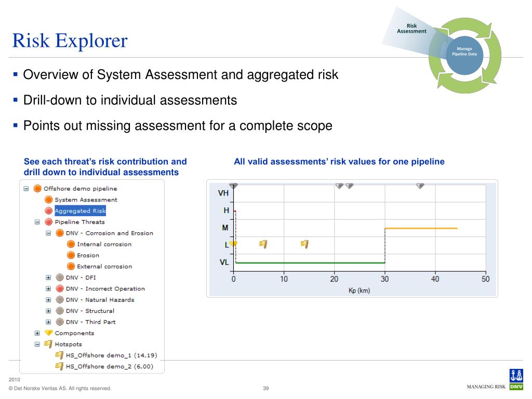Click hotspot flag near Kp 14 on chart
Screen dimensions: 532x399
[304, 244]
